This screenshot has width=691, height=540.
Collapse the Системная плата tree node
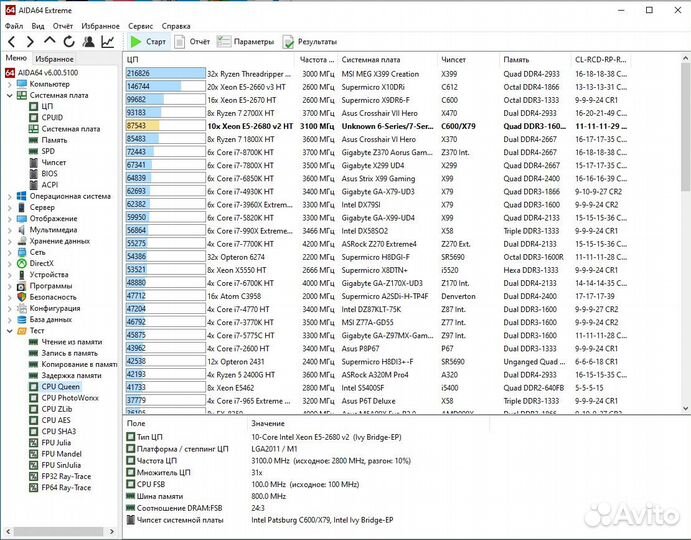tap(9, 95)
